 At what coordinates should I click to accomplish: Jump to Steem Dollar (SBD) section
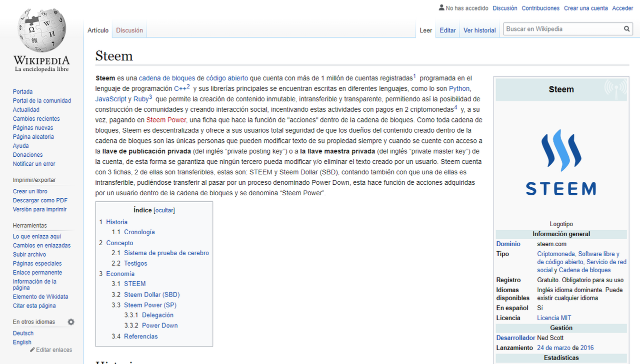point(151,295)
